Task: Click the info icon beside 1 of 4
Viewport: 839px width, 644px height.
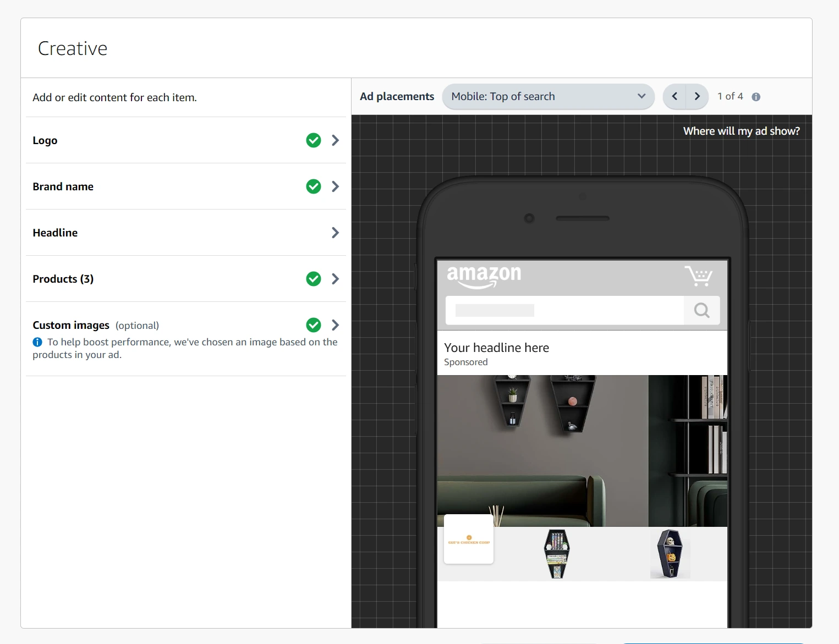Action: point(756,97)
